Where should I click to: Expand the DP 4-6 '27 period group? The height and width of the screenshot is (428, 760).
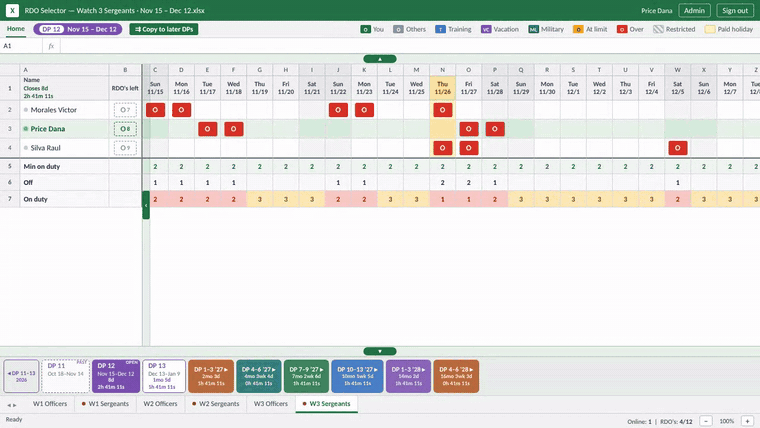point(258,376)
